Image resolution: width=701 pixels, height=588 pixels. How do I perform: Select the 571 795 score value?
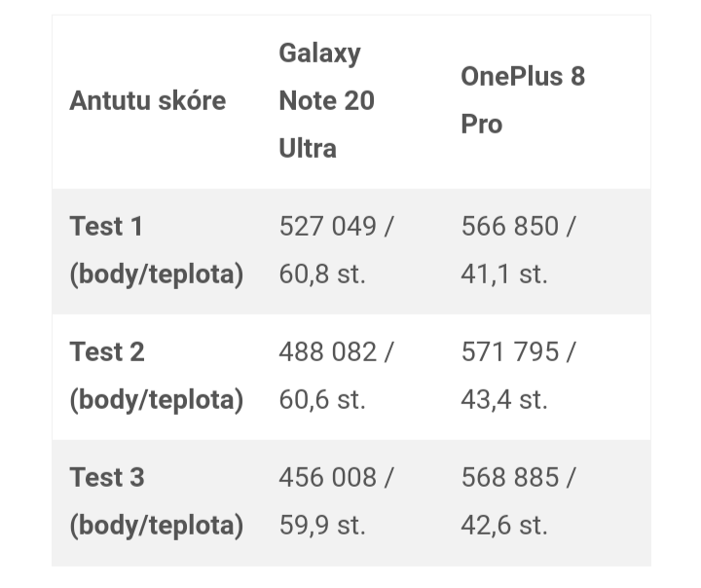pyautogui.click(x=509, y=351)
